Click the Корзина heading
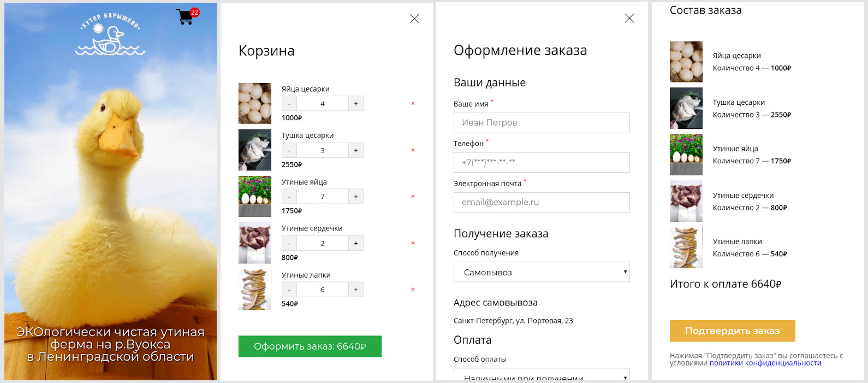This screenshot has width=868, height=383. coord(266,51)
